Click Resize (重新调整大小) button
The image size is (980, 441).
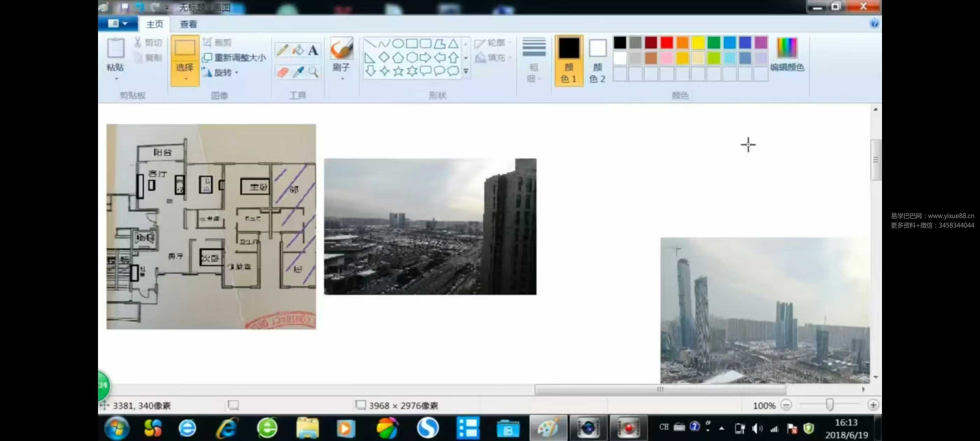(234, 57)
